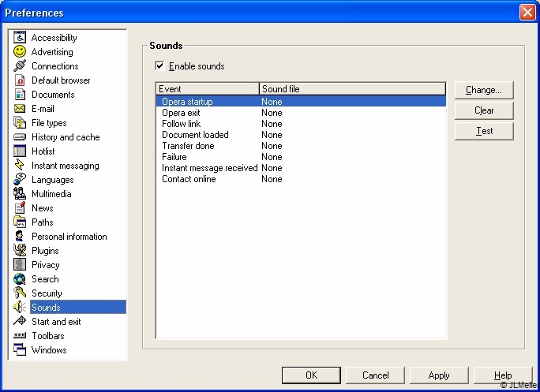Click the Cancel button

(x=375, y=375)
